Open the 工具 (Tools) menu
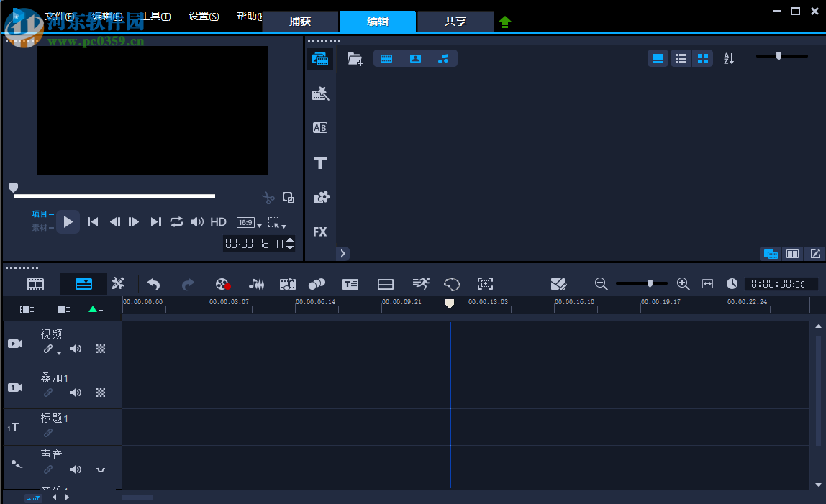826x504 pixels. [155, 17]
